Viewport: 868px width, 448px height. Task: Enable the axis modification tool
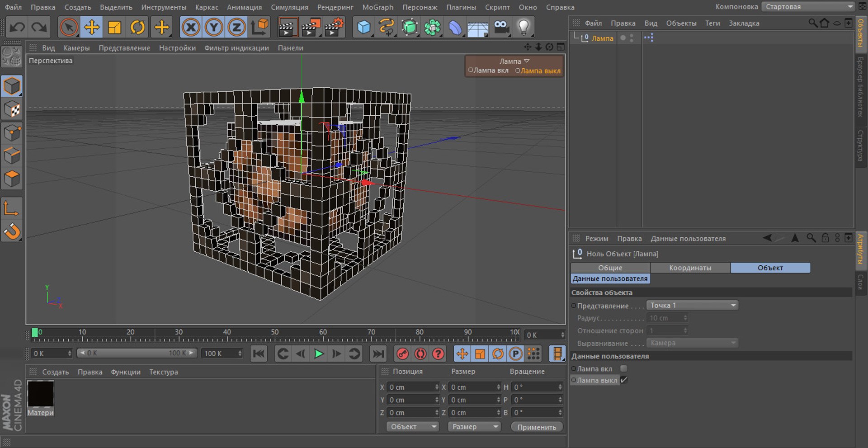tap(12, 208)
